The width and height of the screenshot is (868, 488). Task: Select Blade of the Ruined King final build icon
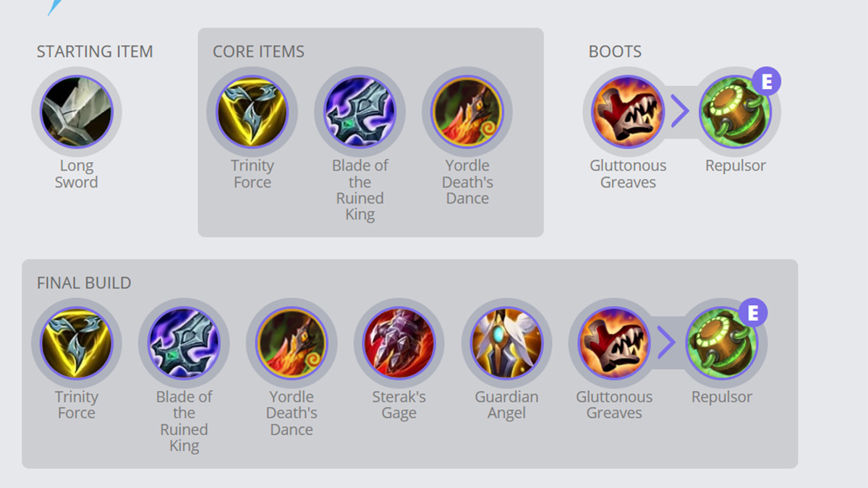[x=184, y=343]
